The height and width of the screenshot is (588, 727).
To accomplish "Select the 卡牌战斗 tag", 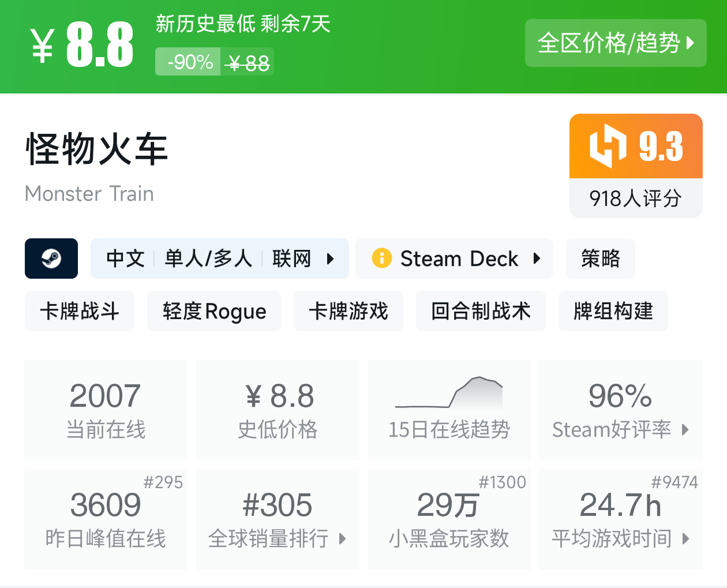I will point(80,311).
